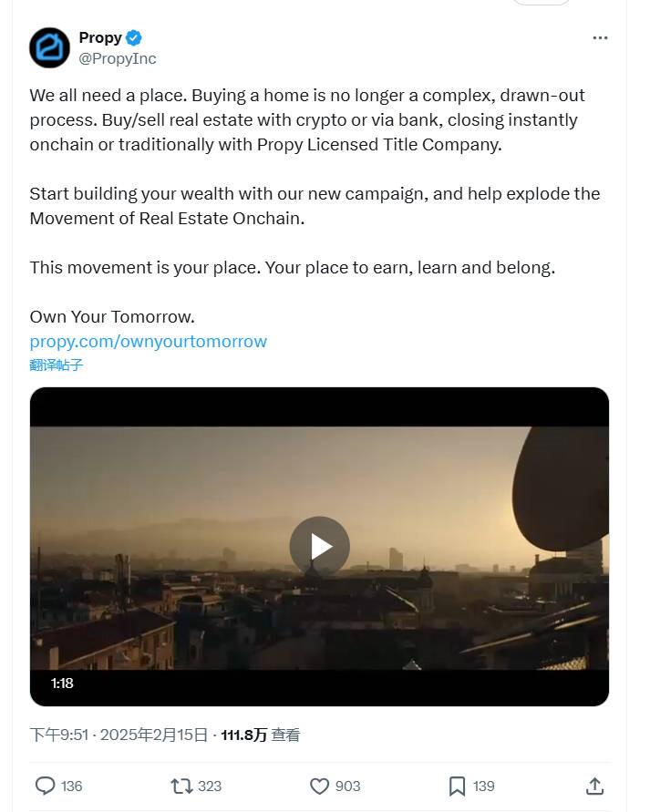Click the 翻译帖子 translate post link
650x812 pixels.
coord(56,365)
